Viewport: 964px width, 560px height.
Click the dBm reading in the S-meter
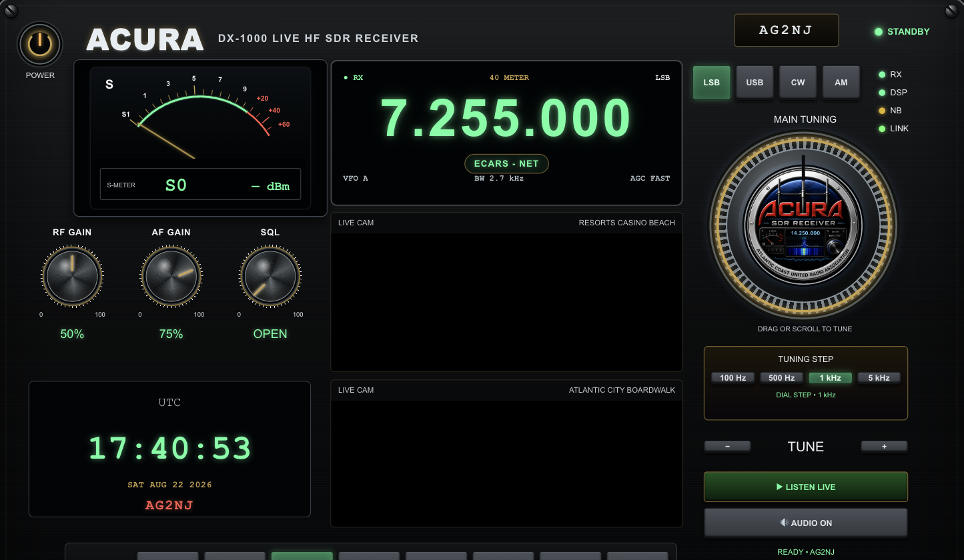point(270,187)
